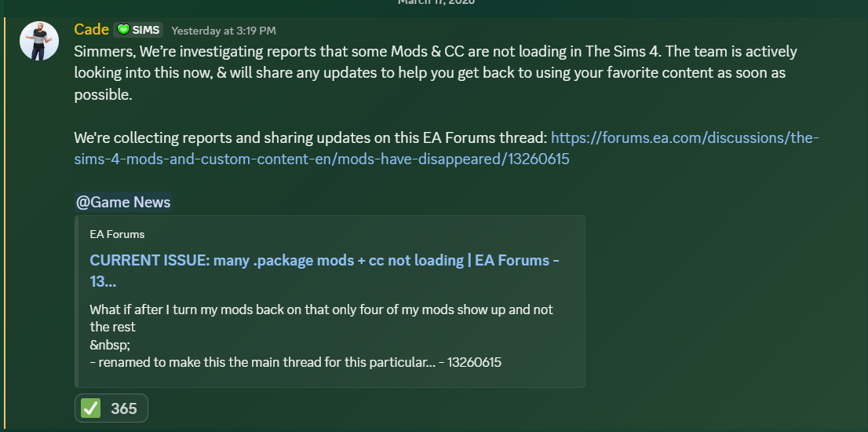Open the forums.ea.com discussions hyperlink
Viewport: 868px width, 432px height.
[684, 138]
